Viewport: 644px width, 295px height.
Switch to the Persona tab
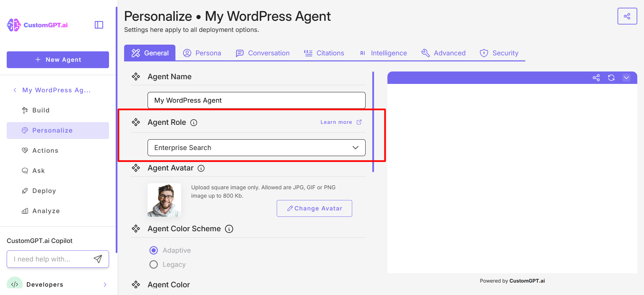202,53
